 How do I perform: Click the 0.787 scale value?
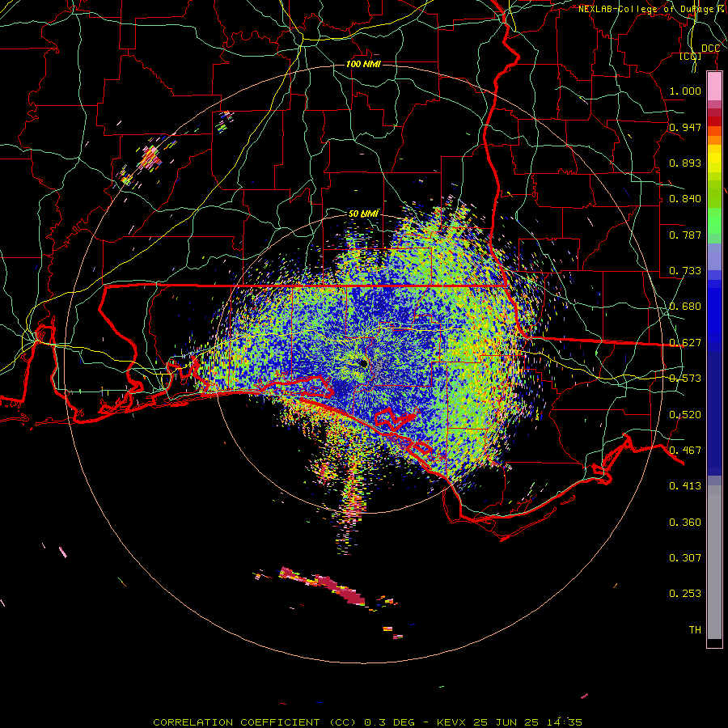[685, 235]
